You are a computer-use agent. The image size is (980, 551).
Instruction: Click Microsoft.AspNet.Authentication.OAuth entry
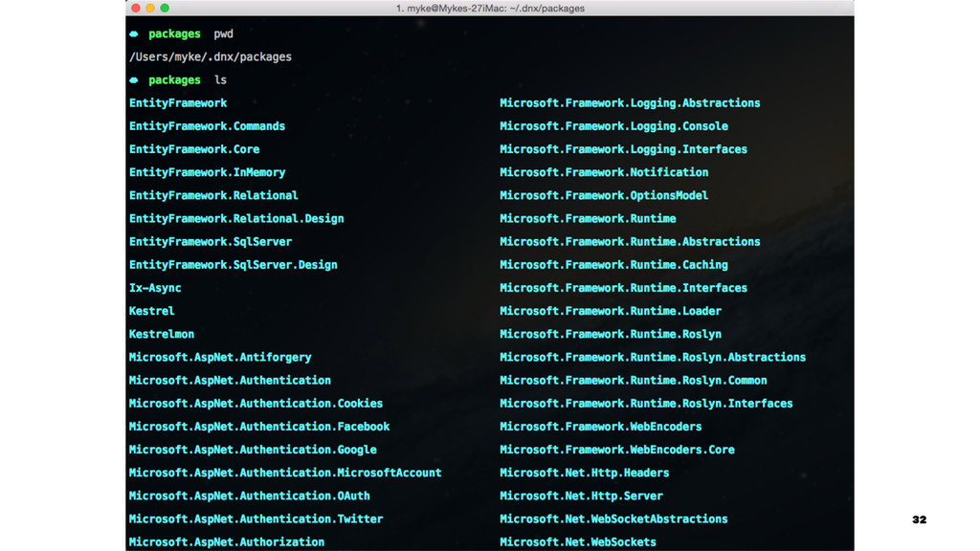[250, 496]
